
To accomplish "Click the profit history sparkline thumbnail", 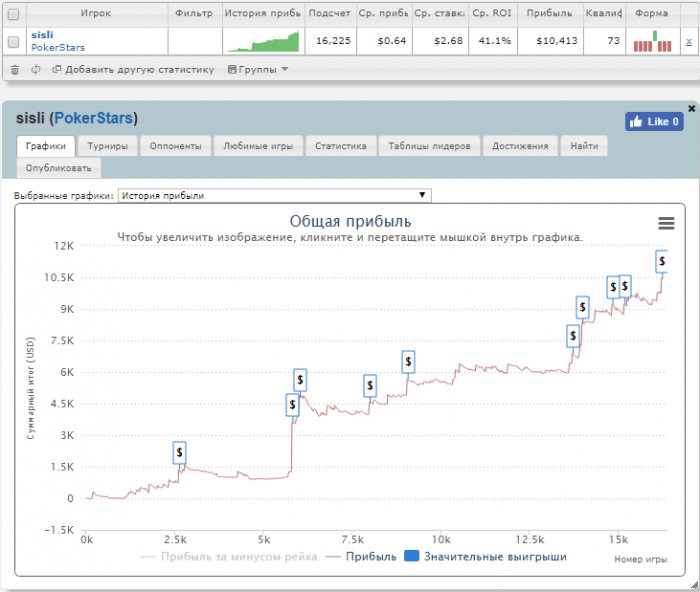I will click(262, 41).
